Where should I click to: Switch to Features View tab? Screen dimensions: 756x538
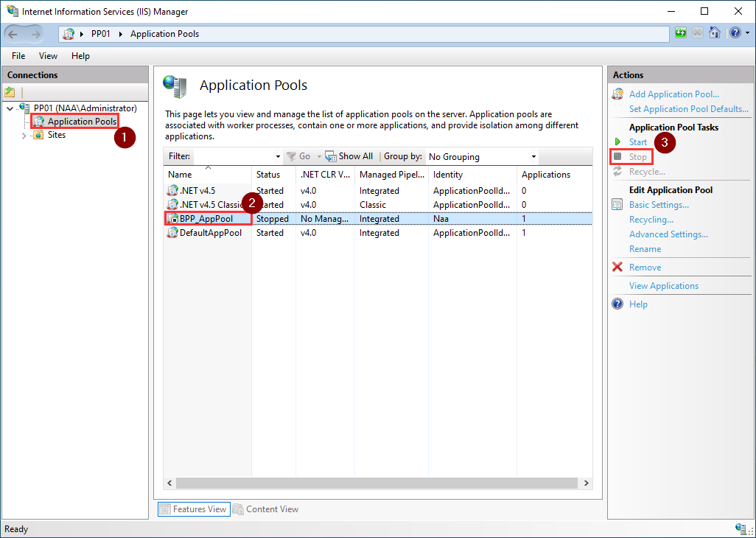tap(194, 509)
